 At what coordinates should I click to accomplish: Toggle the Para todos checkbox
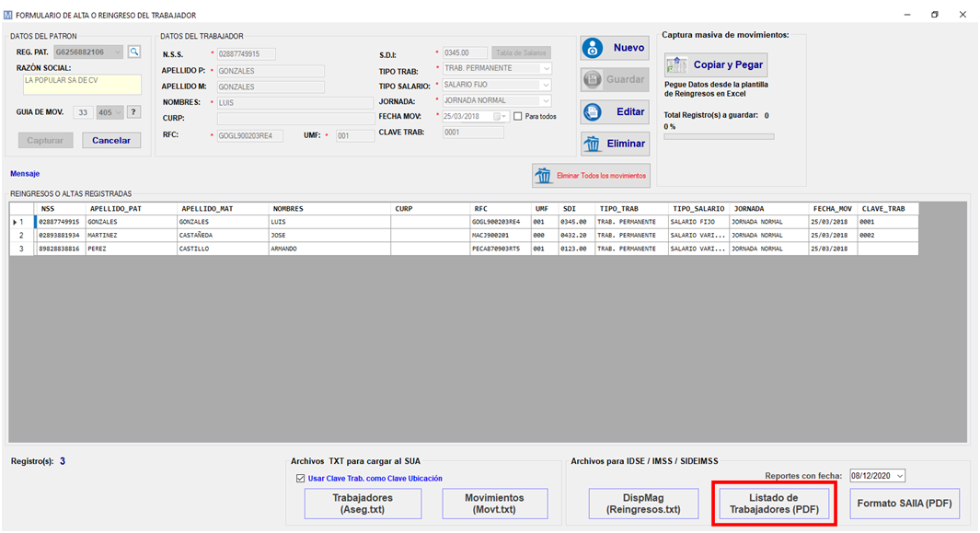point(517,116)
